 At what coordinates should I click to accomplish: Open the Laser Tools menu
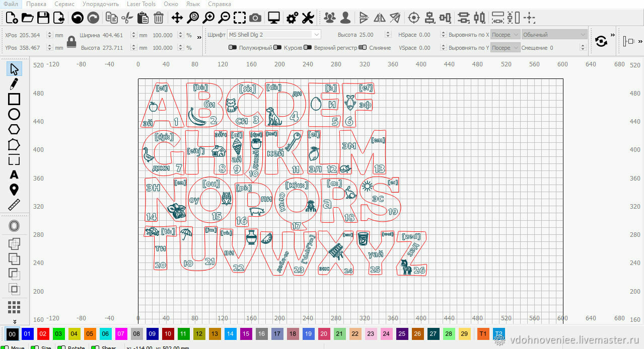pyautogui.click(x=141, y=4)
